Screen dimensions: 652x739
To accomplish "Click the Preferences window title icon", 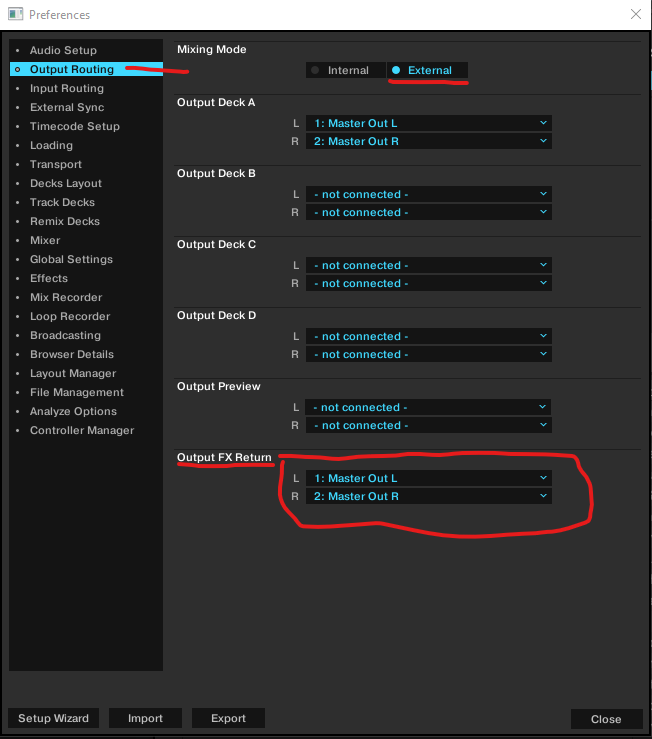I will 15,14.
